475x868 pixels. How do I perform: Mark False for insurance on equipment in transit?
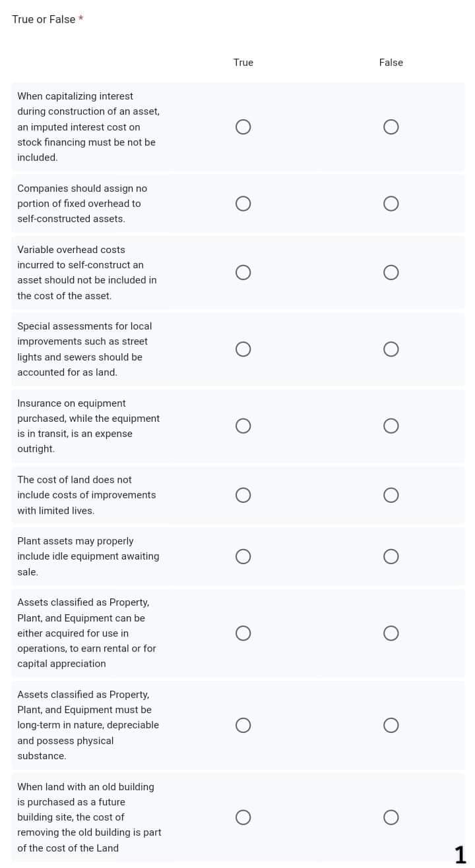391,426
